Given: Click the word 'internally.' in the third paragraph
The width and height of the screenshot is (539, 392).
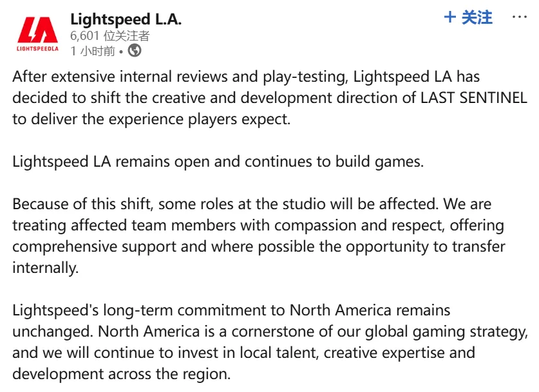Looking at the screenshot, I should pyautogui.click(x=45, y=268).
